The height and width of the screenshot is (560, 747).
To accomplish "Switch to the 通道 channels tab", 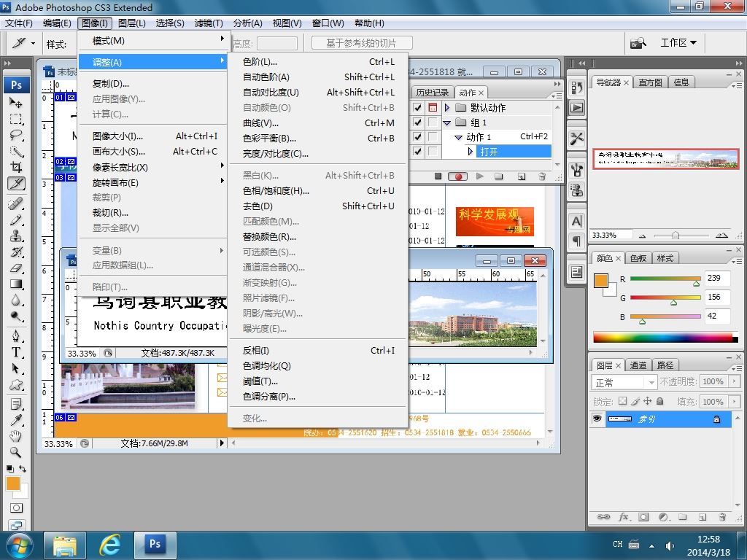I will pyautogui.click(x=638, y=365).
